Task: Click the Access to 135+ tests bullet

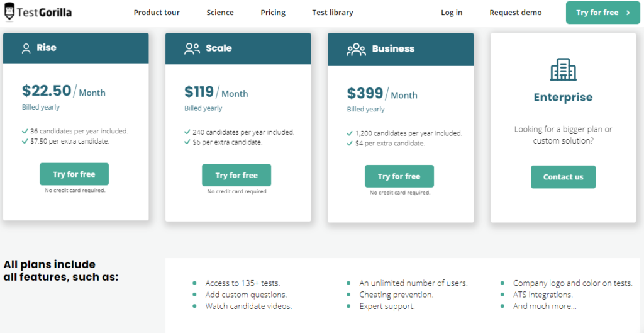Action: tap(243, 283)
